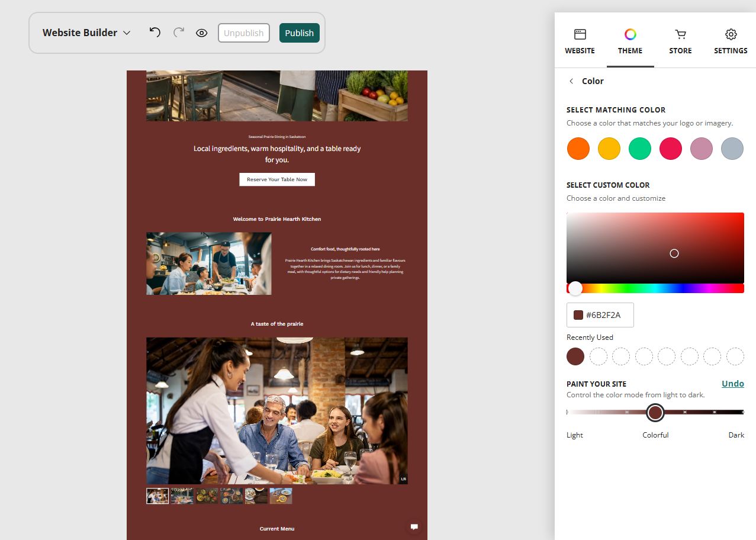
Task: Select the mauve matching color swatch
Action: (702, 149)
